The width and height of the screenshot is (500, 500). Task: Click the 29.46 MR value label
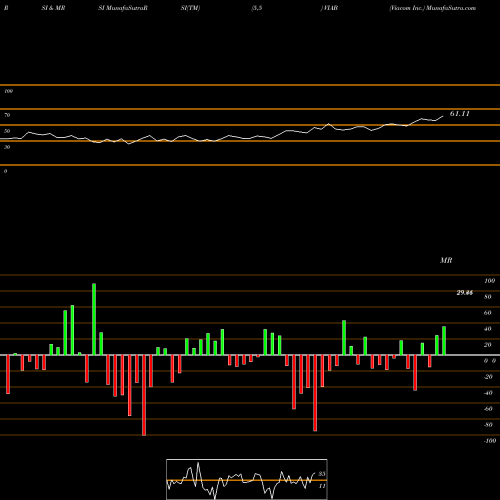(465, 293)
